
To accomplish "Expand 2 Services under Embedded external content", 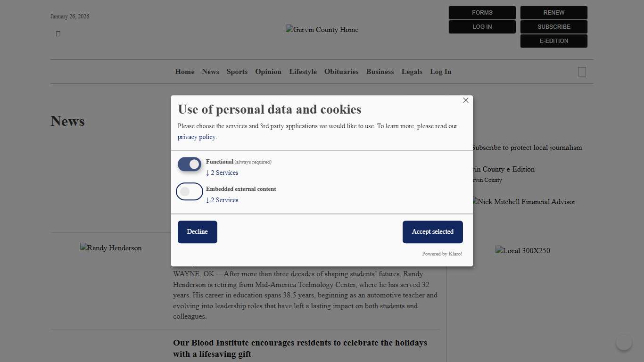I will tap(222, 200).
